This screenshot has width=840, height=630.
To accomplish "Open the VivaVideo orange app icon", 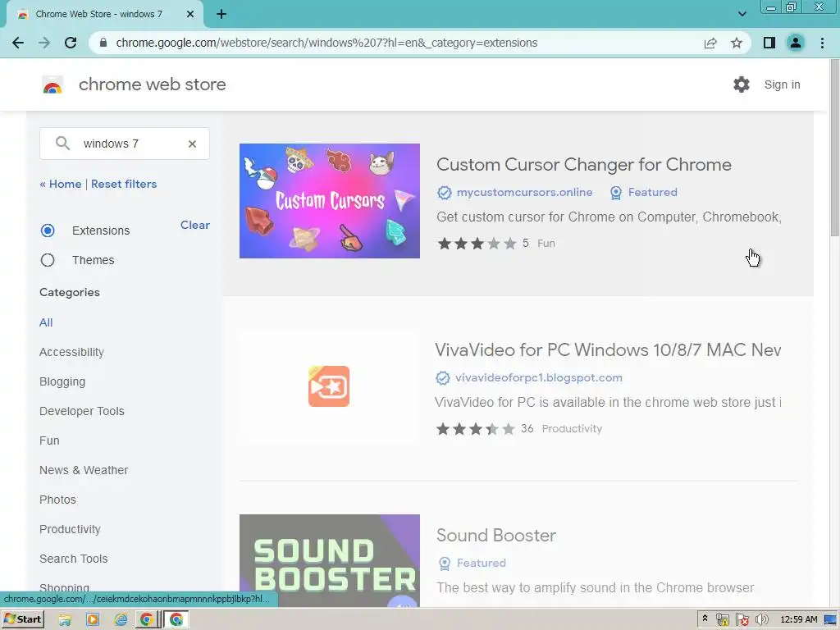I will click(x=329, y=386).
